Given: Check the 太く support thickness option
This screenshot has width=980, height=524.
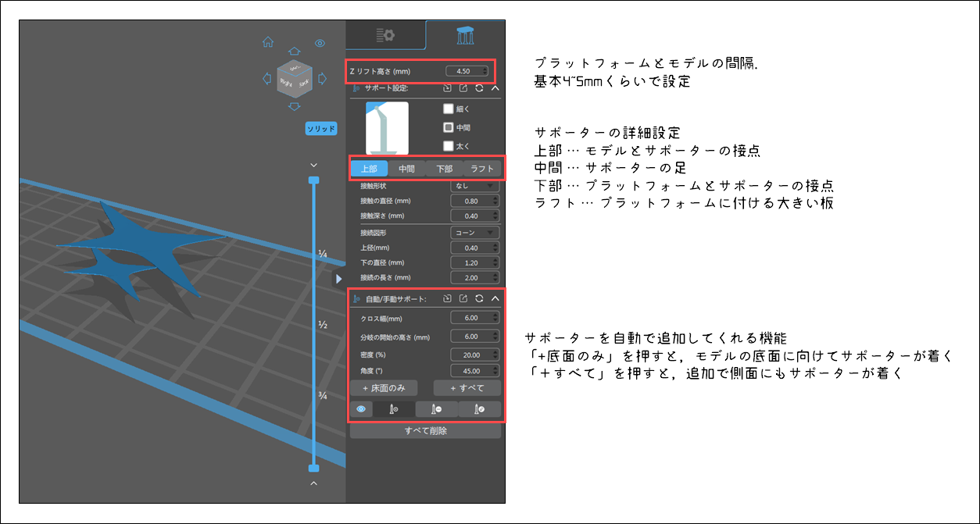Looking at the screenshot, I should tap(449, 145).
